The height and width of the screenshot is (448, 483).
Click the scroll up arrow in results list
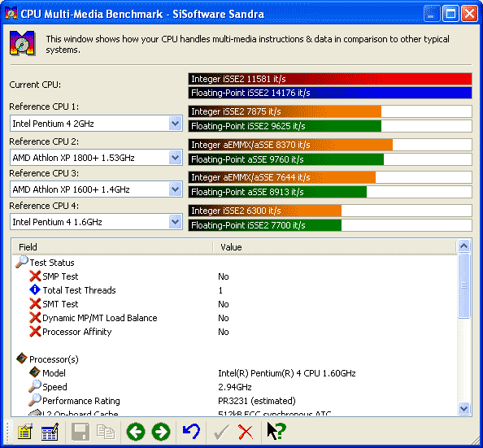tap(464, 246)
